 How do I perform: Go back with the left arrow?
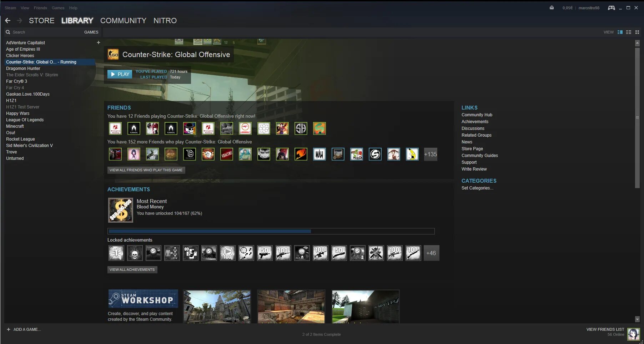pyautogui.click(x=7, y=21)
